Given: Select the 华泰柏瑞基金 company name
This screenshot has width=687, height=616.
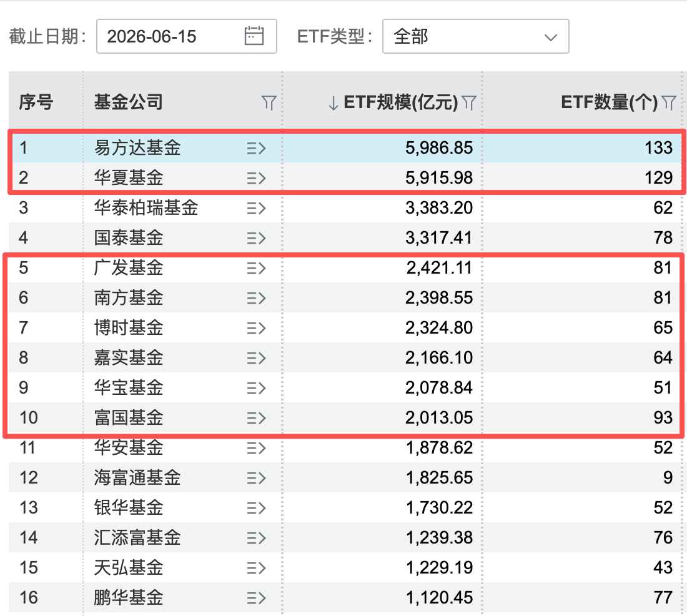Looking at the screenshot, I should [146, 207].
